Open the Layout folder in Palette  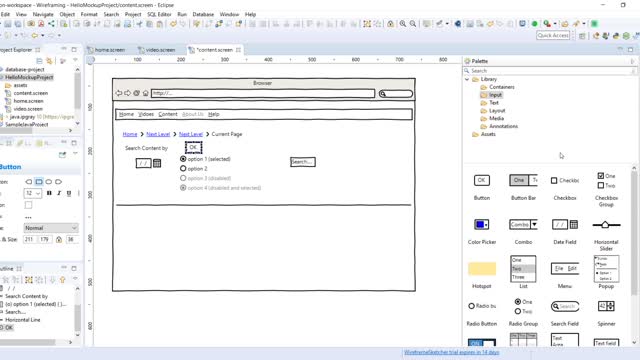[493, 111]
